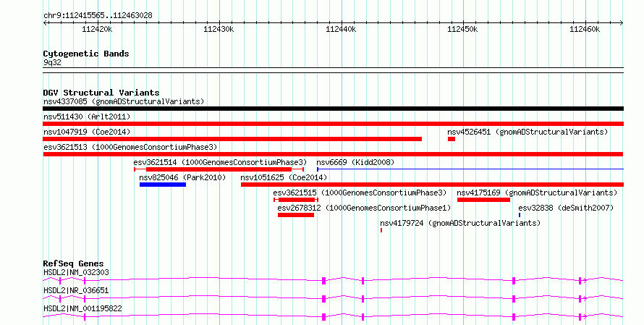The image size is (644, 325).
Task: Open the nsv6669 (Kidd2008) label
Action: [355, 162]
